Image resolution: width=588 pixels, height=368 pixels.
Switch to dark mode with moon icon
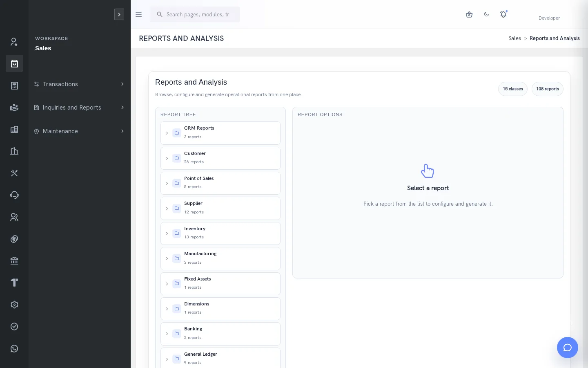click(486, 14)
